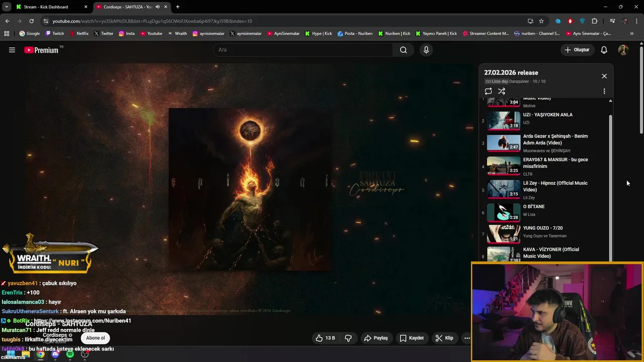Open Yayıncı Paneli | Kick bookmark

(436, 34)
